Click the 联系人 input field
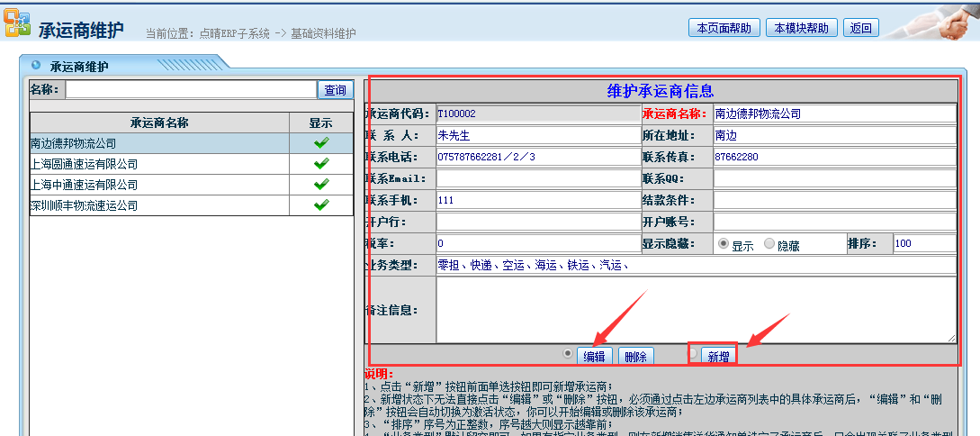980x436 pixels. tap(537, 135)
